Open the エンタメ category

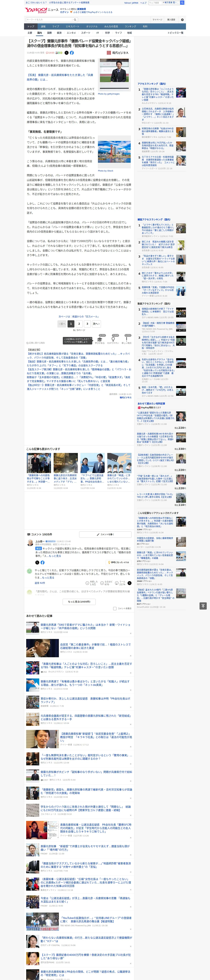point(71,33)
